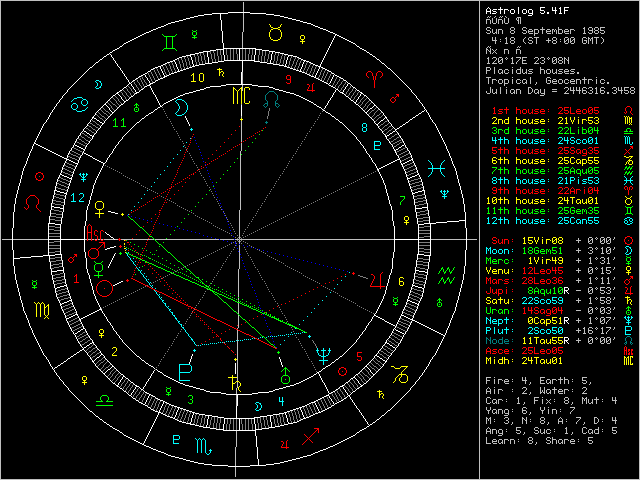Click the Sun circle glyph inside the wheel
Image resolution: width=640 pixels, height=480 pixels.
coord(106,290)
